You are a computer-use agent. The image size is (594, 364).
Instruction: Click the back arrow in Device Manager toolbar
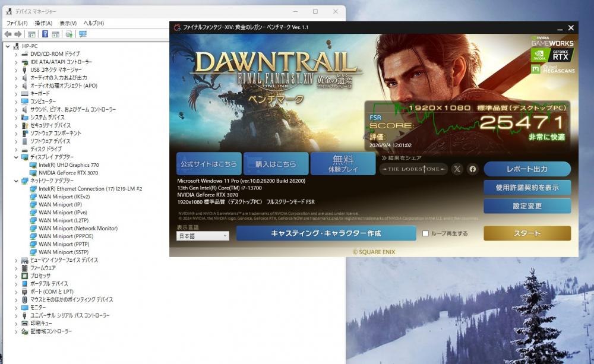click(8, 34)
